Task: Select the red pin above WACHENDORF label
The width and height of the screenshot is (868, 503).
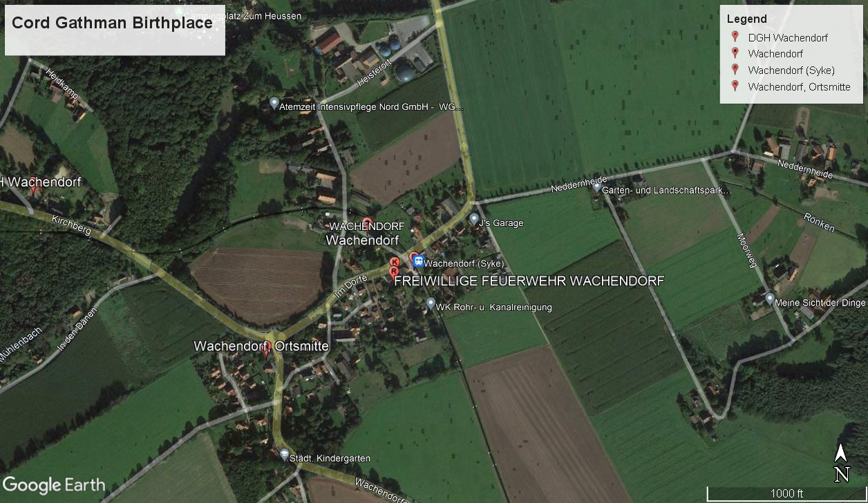Action: click(368, 223)
